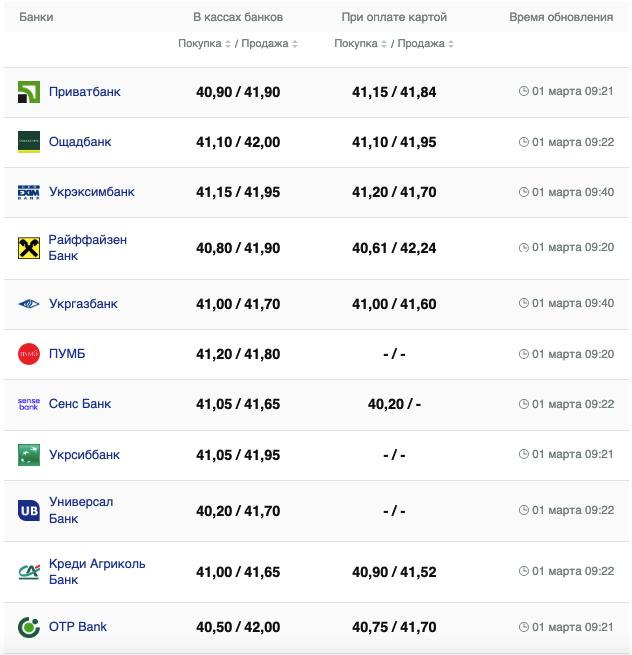Click the Credit Agricole logo icon

(29, 572)
